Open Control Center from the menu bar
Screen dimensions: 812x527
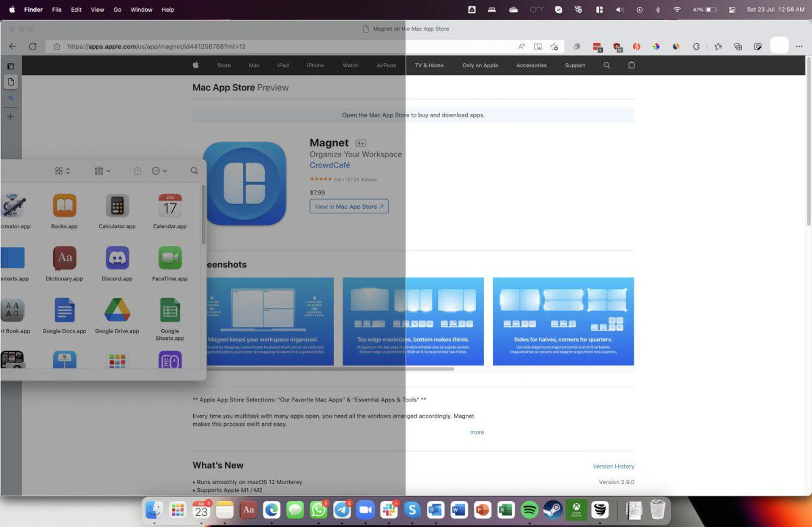(732, 10)
